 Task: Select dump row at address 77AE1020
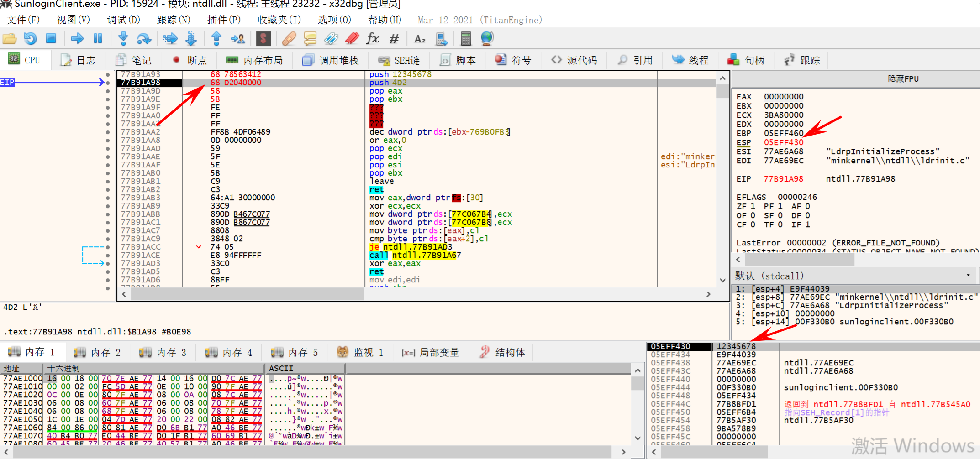(172, 395)
